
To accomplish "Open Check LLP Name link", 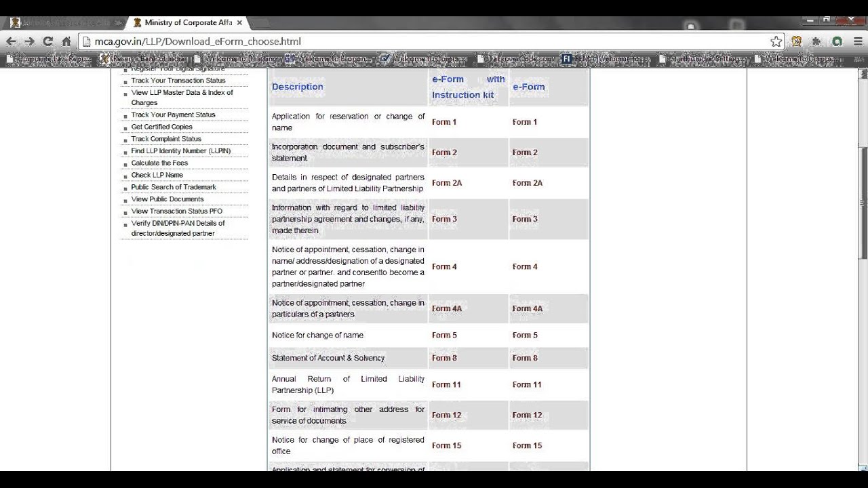I will (157, 175).
